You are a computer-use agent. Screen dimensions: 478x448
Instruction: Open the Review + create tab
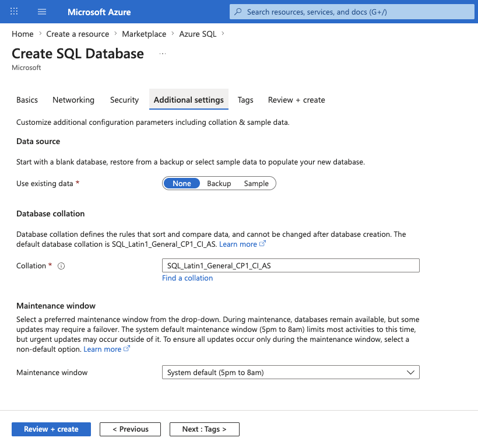click(x=296, y=100)
